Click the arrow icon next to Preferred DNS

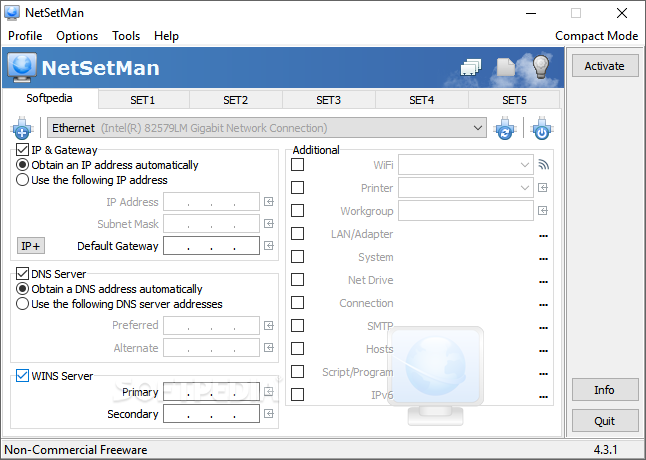point(269,326)
